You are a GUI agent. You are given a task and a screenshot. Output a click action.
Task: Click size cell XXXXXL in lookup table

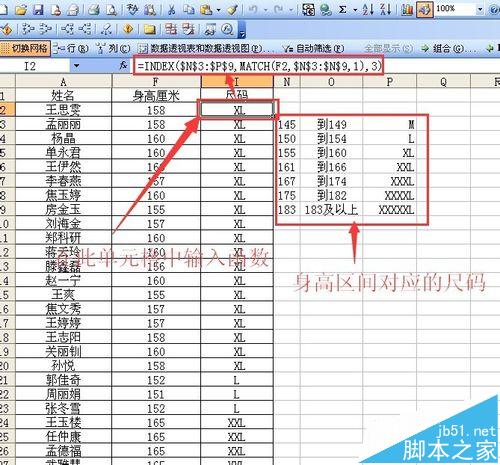click(389, 210)
